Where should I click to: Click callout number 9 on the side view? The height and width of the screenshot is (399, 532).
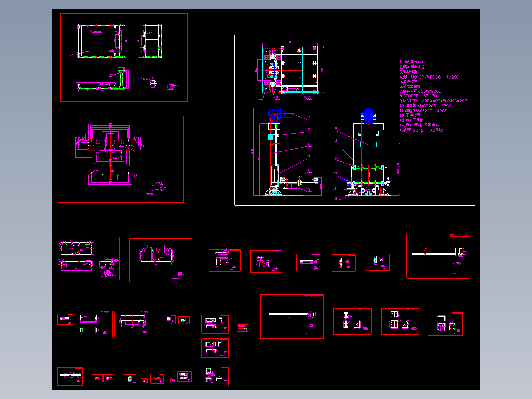(309, 190)
